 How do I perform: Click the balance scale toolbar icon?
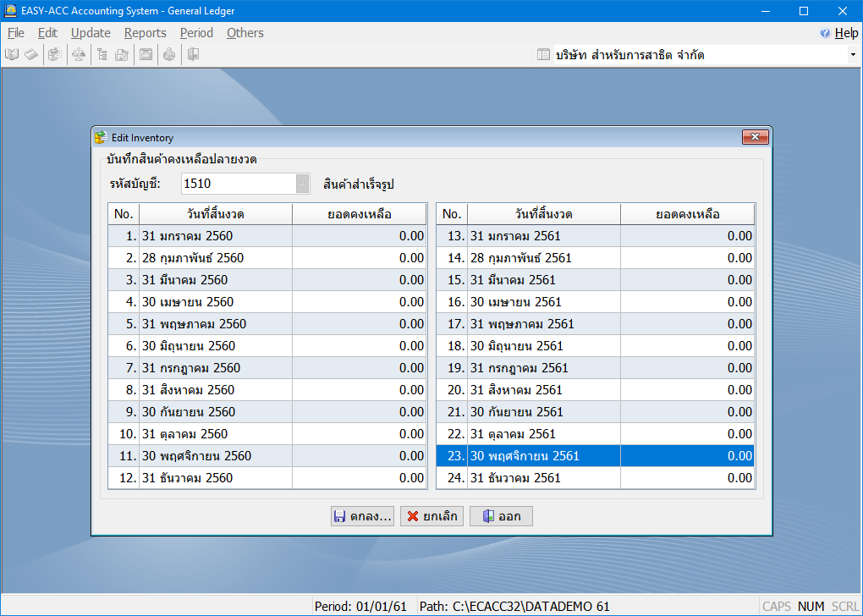pyautogui.click(x=78, y=55)
